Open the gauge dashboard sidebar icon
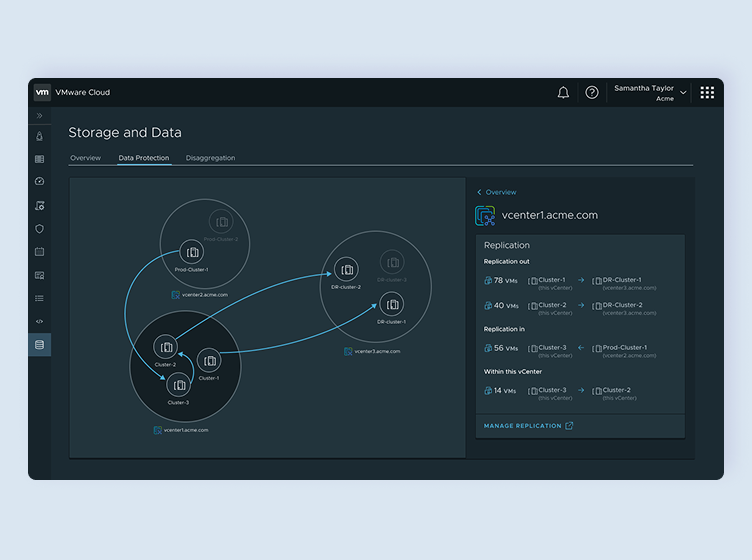This screenshot has width=752, height=560. pyautogui.click(x=39, y=181)
